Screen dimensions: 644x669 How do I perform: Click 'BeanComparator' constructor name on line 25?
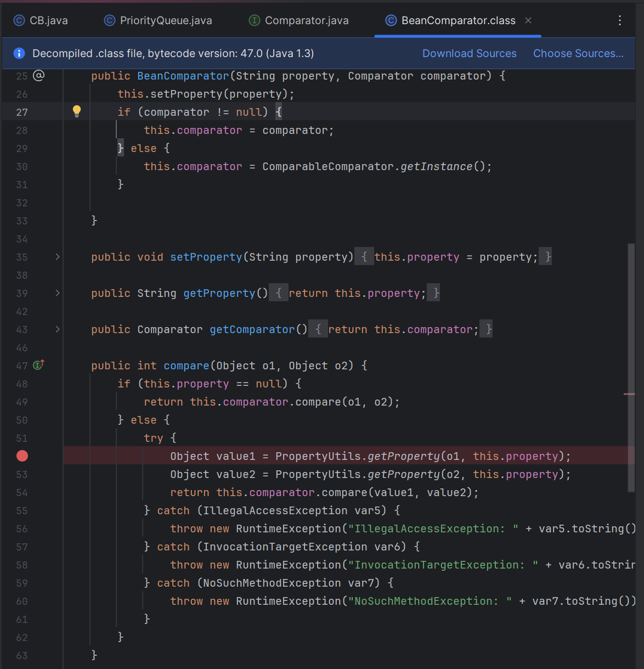183,76
